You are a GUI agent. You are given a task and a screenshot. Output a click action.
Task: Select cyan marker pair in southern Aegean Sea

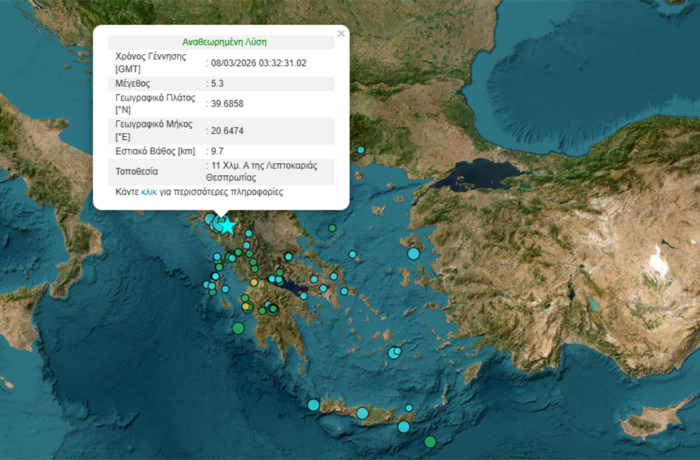[x=396, y=352]
